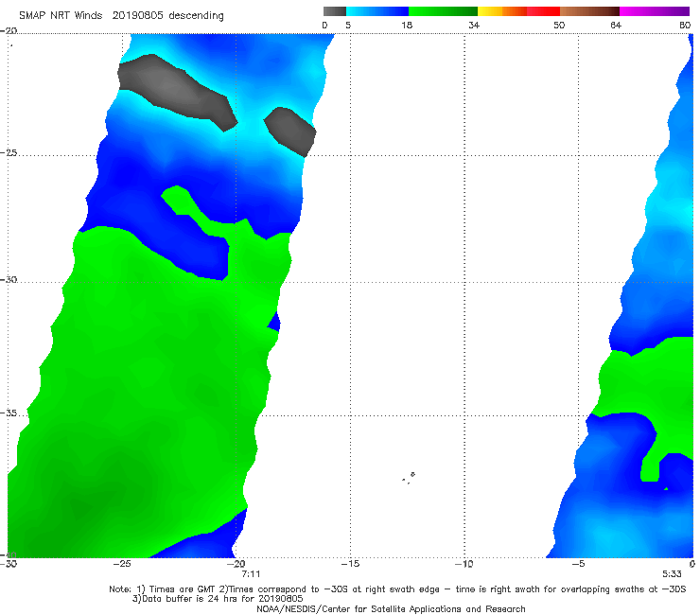Click the green segment of the color bar
The image size is (700, 615).
click(x=443, y=11)
